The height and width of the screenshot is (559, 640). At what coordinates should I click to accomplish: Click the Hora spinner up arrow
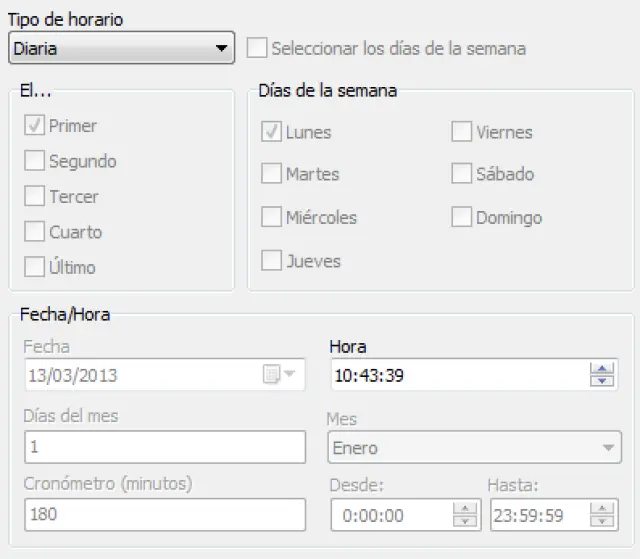pos(601,369)
